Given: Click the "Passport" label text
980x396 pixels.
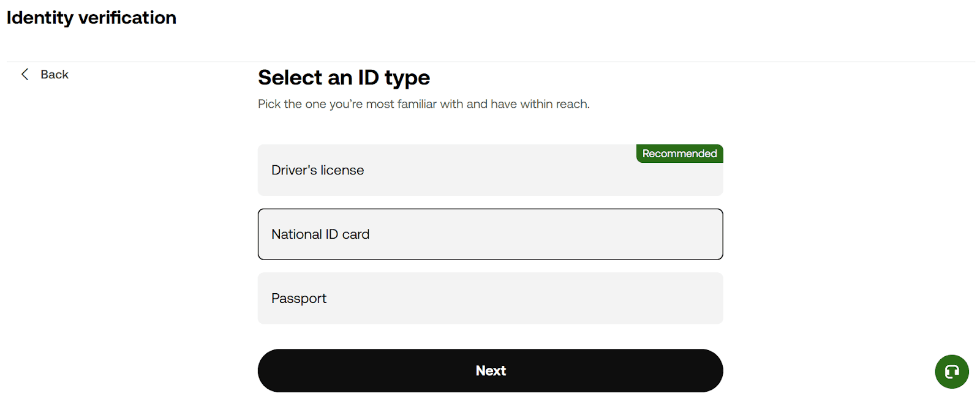Looking at the screenshot, I should click(x=299, y=299).
